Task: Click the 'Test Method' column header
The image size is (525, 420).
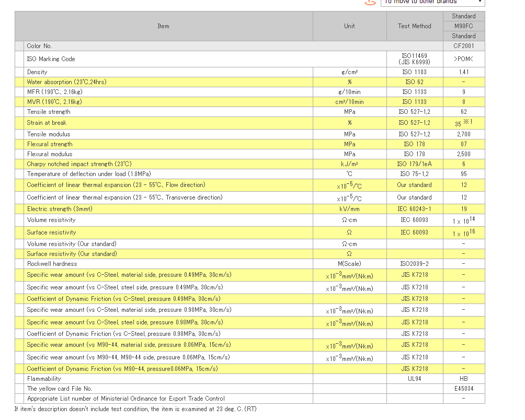Action: (415, 26)
